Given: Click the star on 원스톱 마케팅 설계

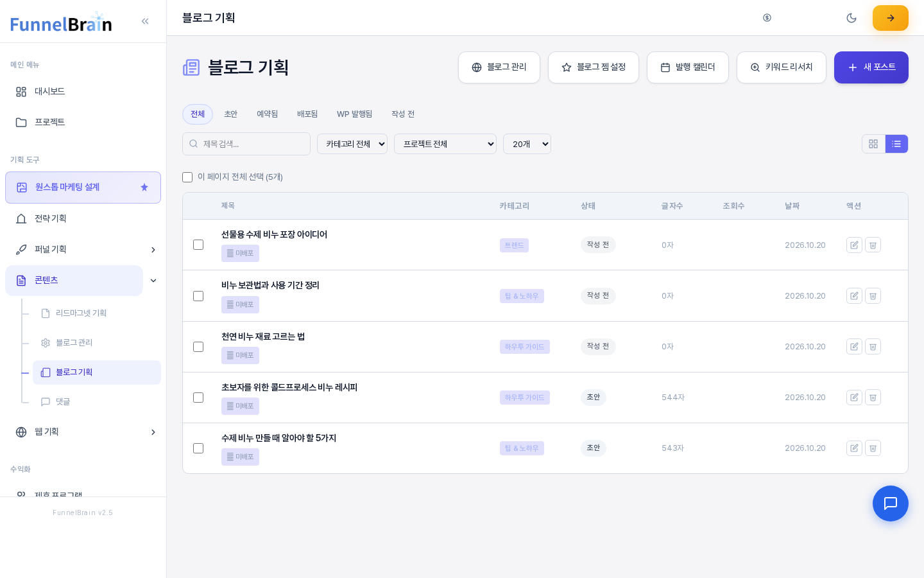Looking at the screenshot, I should point(144,188).
